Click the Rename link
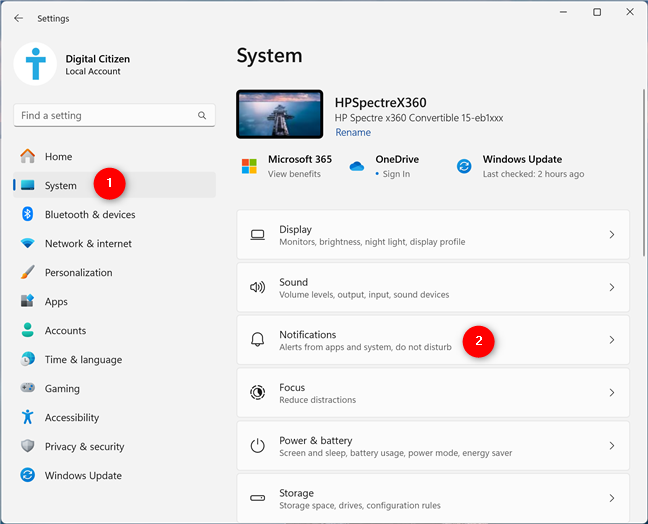Viewport: 648px width, 524px height. click(x=353, y=132)
